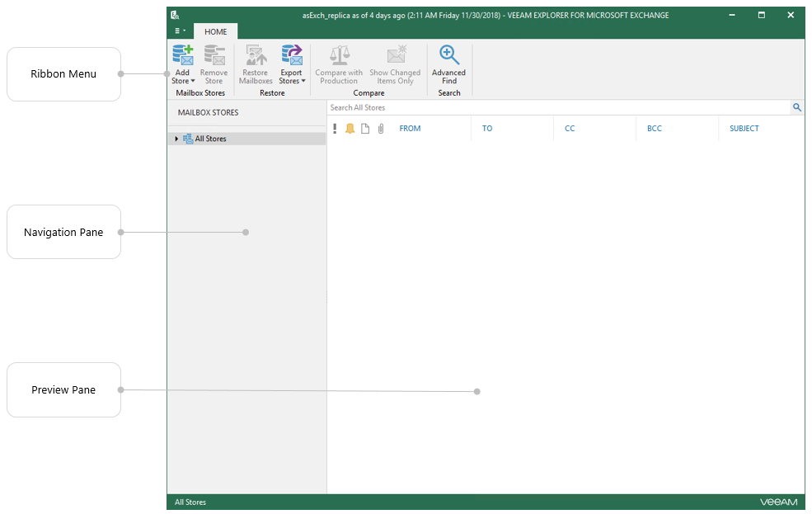Click the Compare with Production icon
The height and width of the screenshot is (514, 812).
339,55
